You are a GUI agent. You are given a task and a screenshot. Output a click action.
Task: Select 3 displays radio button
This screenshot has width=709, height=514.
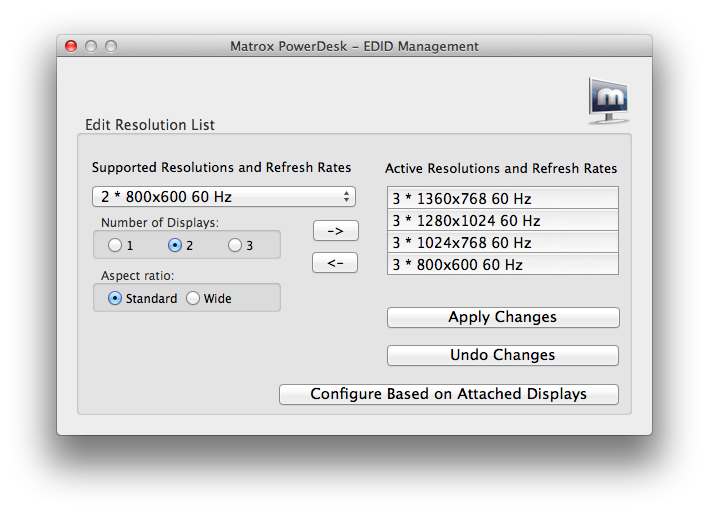click(235, 245)
